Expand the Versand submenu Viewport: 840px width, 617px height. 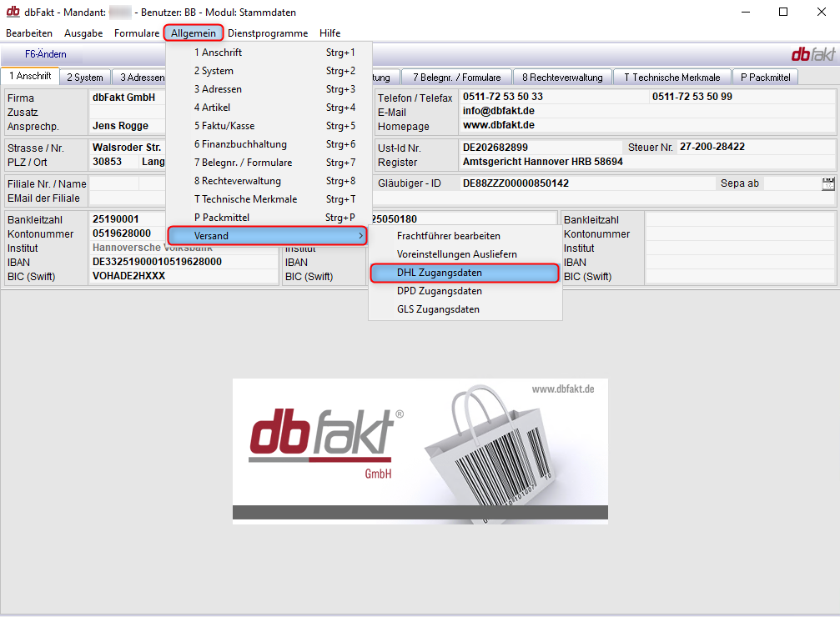coord(267,236)
